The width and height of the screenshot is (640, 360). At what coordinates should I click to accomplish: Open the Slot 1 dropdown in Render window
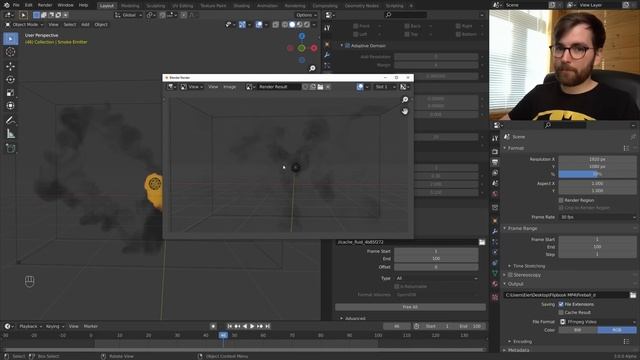pos(385,87)
